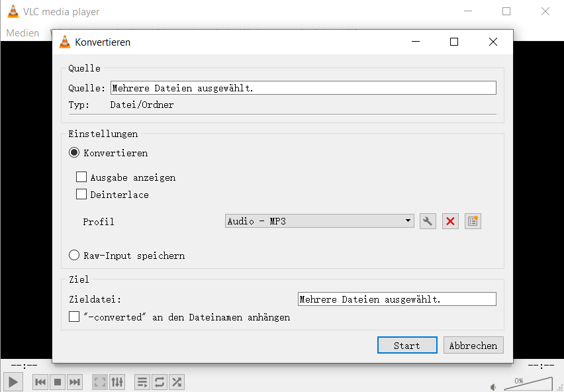Maximize the VLC media player window
The width and height of the screenshot is (564, 392).
pyautogui.click(x=506, y=11)
